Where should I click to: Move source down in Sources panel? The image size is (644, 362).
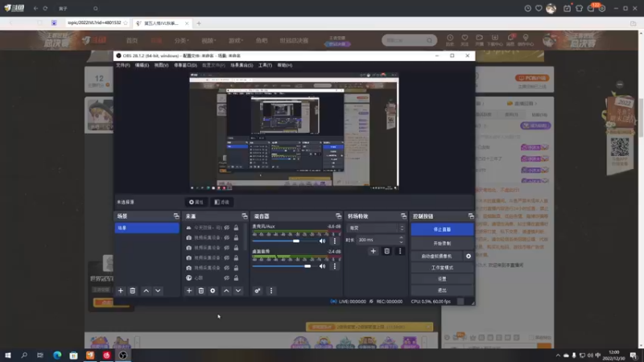click(238, 290)
